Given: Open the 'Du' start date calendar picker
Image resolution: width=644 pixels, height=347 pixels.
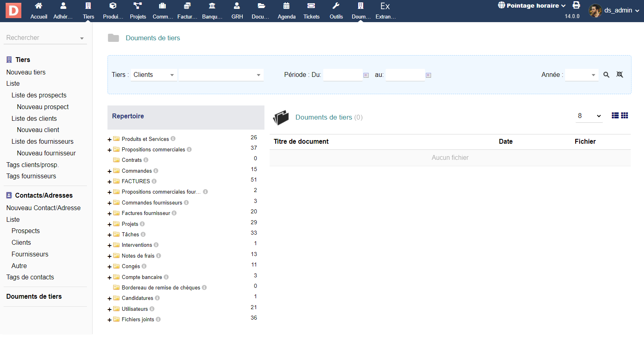Looking at the screenshot, I should pyautogui.click(x=366, y=75).
